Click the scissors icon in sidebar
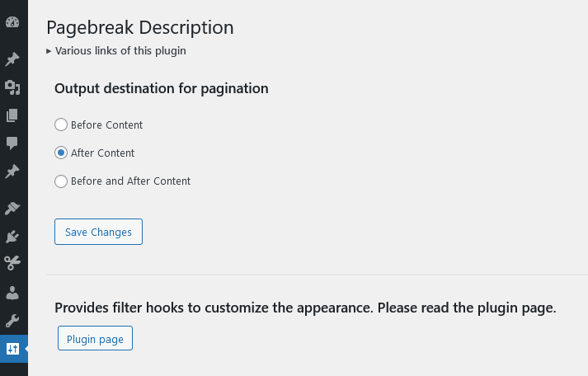 tap(12, 264)
